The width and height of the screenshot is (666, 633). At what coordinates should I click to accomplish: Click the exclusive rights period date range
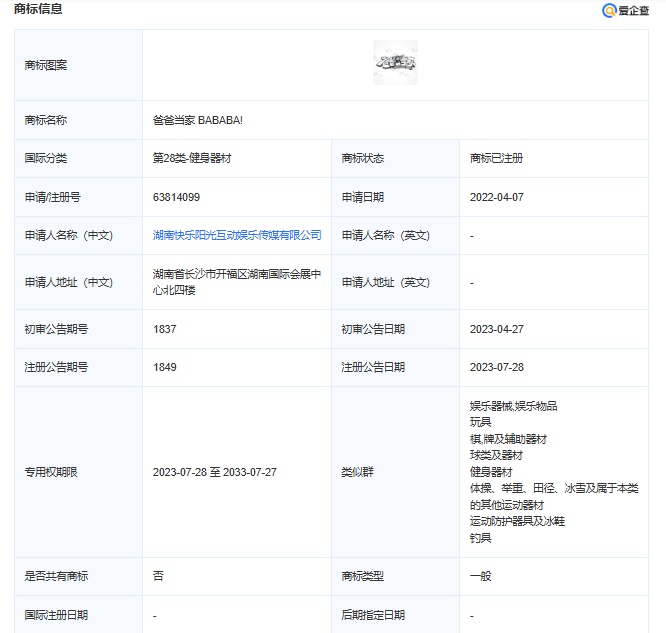pos(214,472)
